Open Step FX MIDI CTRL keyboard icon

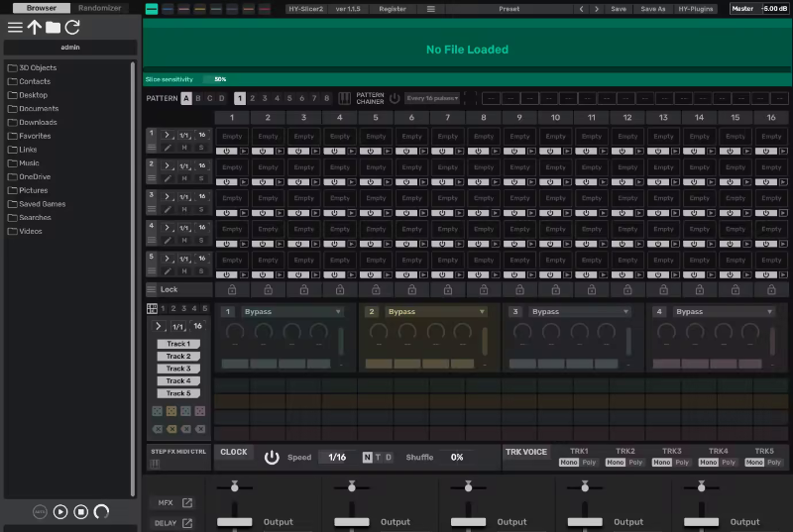point(155,464)
